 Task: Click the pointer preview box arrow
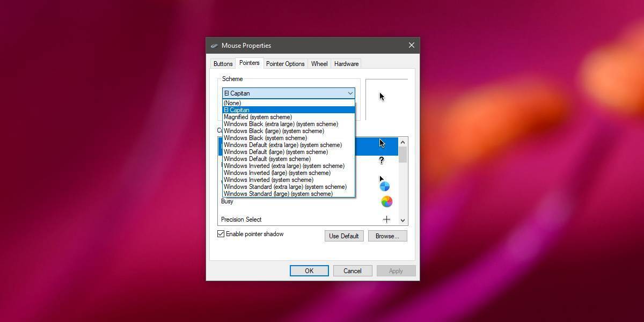382,97
